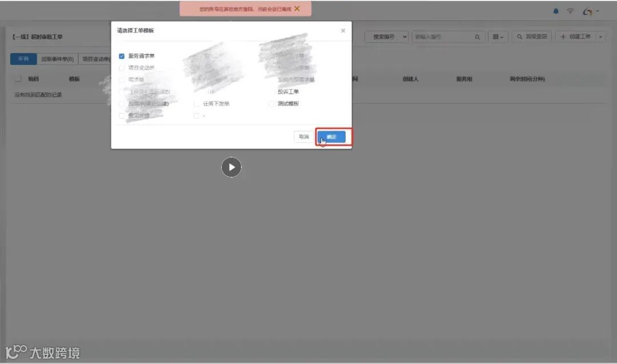
Task: Open 高级查询 advanced search
Action: click(532, 37)
